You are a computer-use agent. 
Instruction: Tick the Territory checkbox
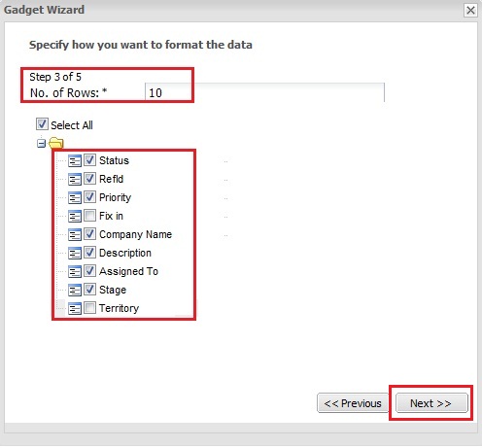(89, 307)
